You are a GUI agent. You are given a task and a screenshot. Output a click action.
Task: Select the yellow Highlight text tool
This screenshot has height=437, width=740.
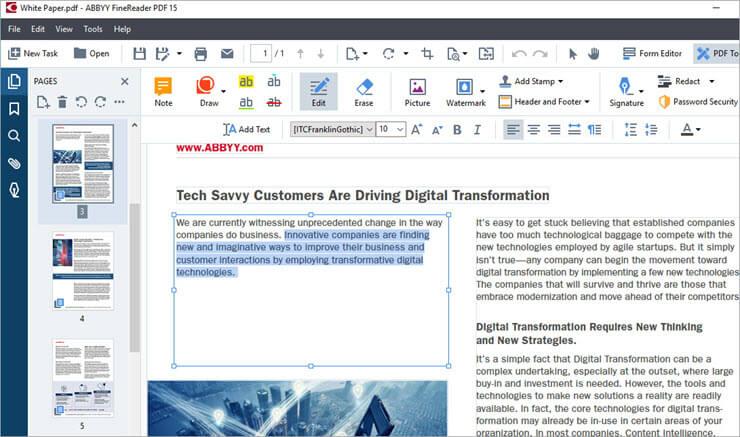[x=246, y=82]
